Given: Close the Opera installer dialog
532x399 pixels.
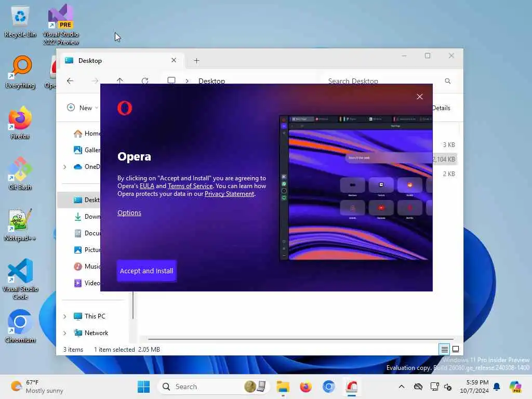Looking at the screenshot, I should click(x=420, y=97).
